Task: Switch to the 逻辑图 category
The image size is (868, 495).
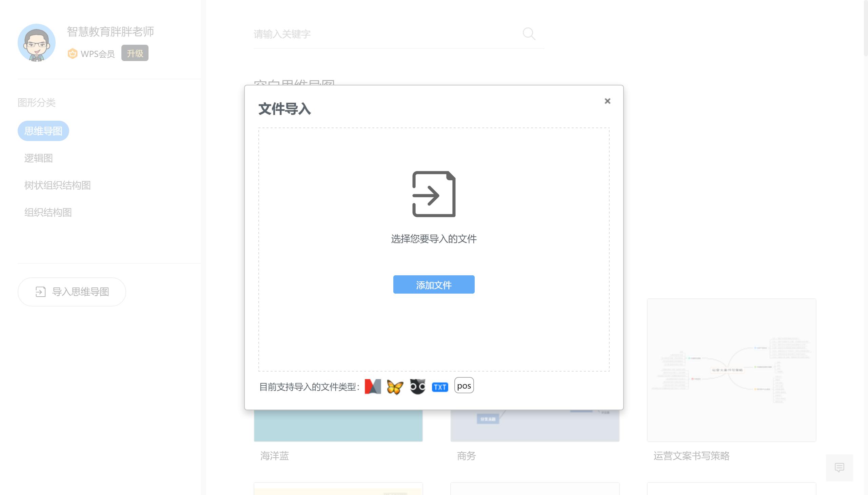Action: point(38,158)
